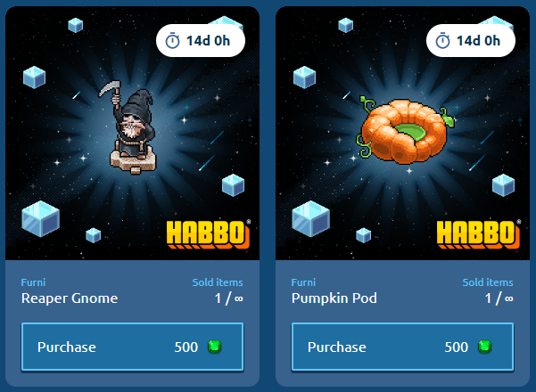The image size is (536, 392).
Task: Click the Pumpkin Pod furni image
Action: tap(406, 131)
